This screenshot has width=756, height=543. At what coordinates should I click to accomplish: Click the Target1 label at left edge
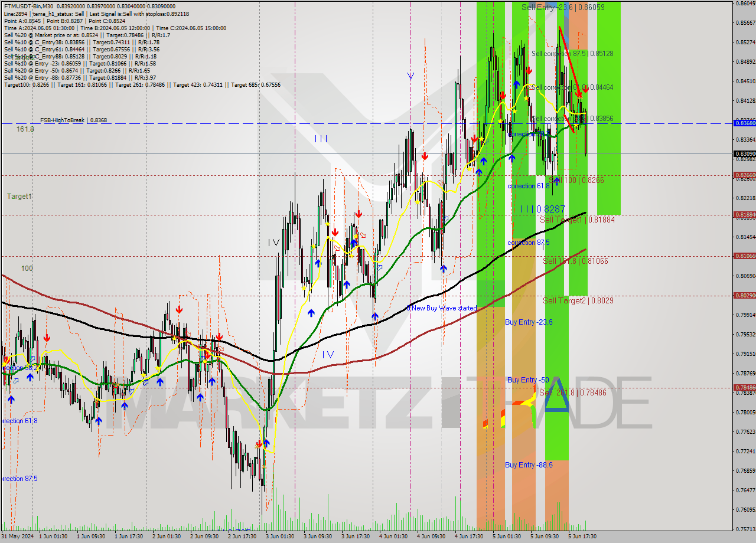[x=19, y=197]
